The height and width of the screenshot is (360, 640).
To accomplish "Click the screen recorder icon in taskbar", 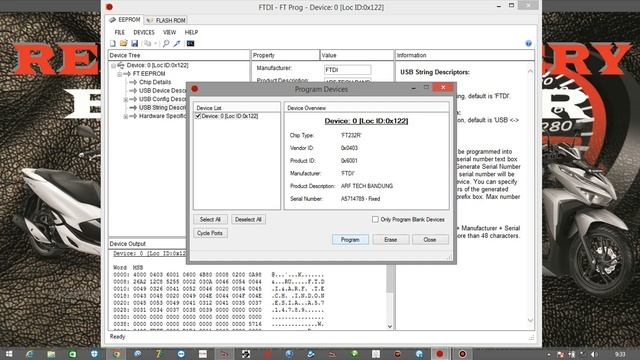I will click(462, 354).
